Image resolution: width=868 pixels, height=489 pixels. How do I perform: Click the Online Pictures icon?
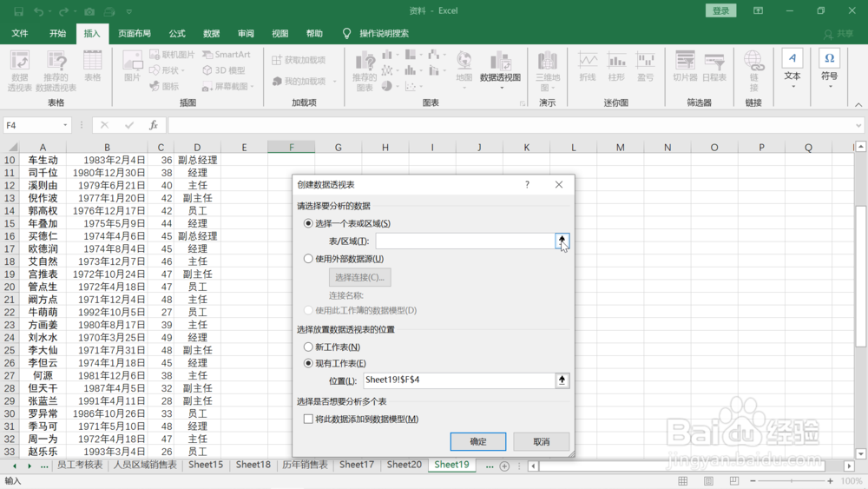coord(172,54)
